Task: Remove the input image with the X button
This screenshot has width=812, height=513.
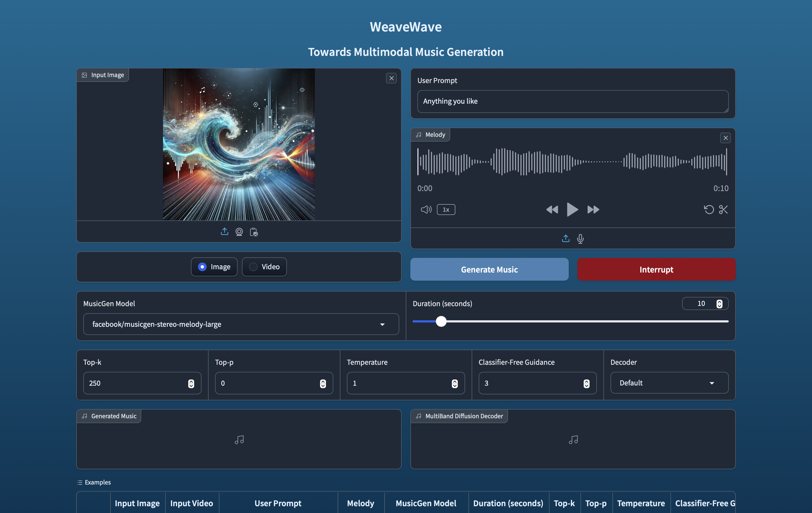Action: pyautogui.click(x=391, y=78)
